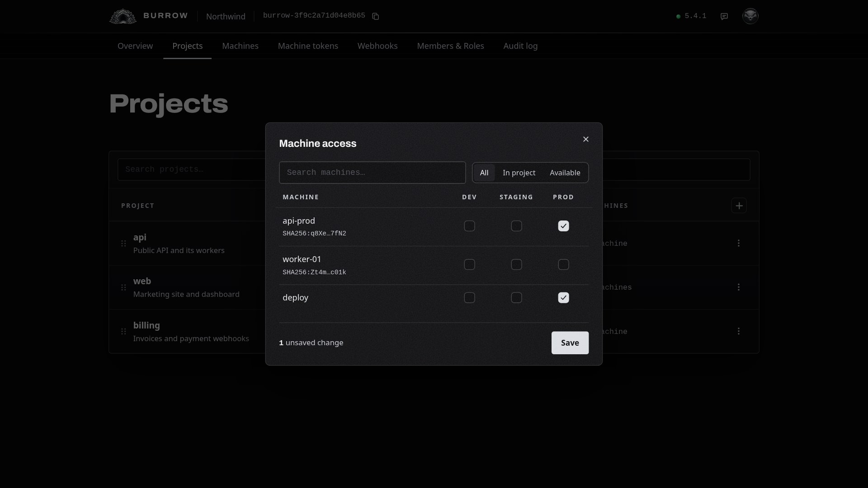Filter machines by In project
868x488 pixels.
coord(519,173)
